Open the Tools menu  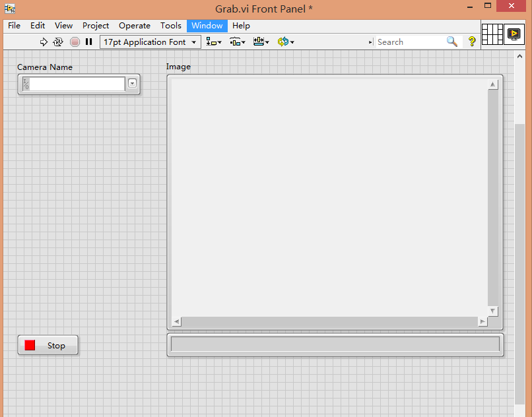point(171,26)
